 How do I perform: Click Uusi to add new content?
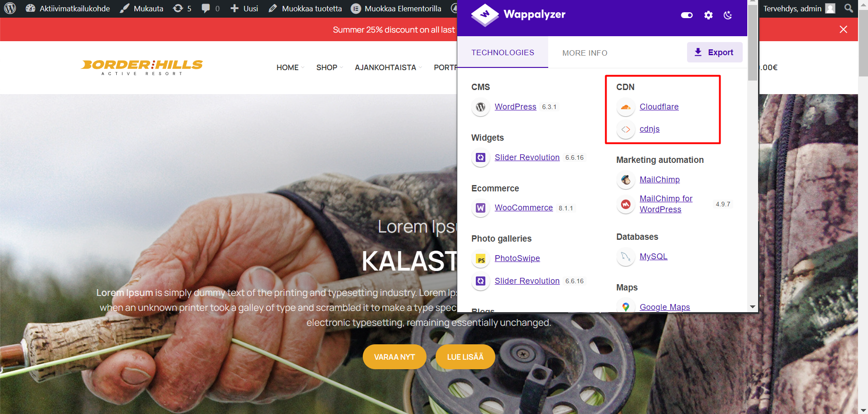click(x=244, y=9)
